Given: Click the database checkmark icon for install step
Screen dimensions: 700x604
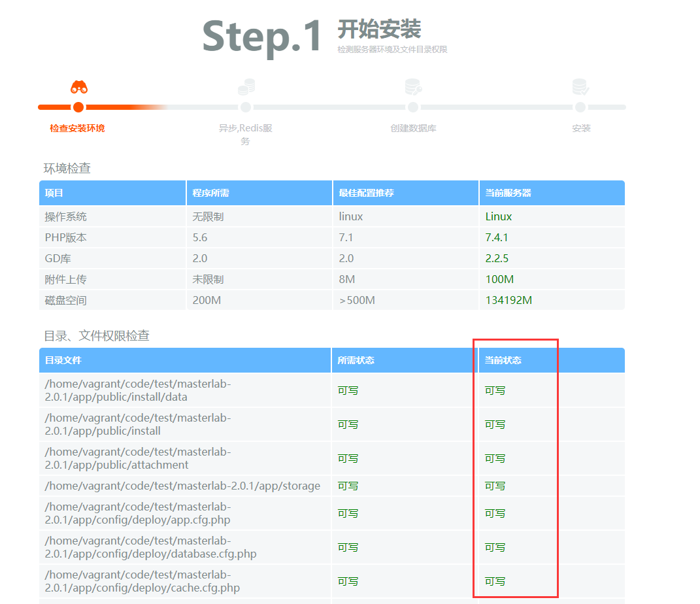Looking at the screenshot, I should click(581, 86).
